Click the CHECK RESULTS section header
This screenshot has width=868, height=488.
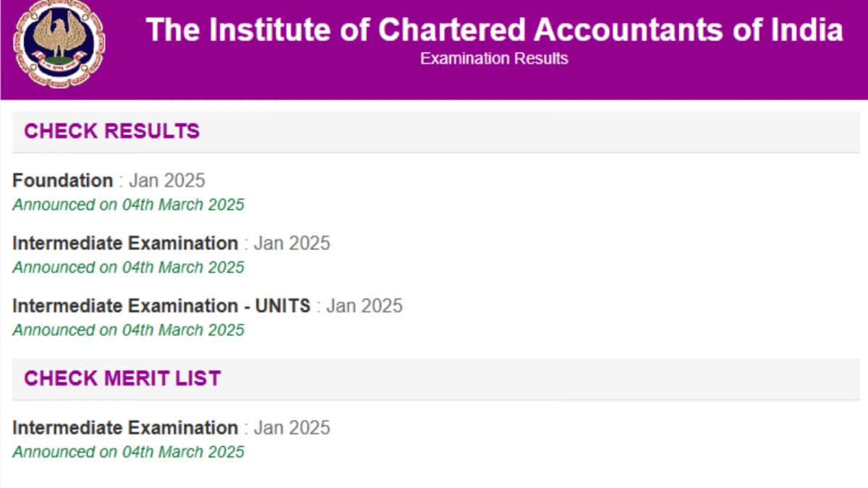coord(111,131)
